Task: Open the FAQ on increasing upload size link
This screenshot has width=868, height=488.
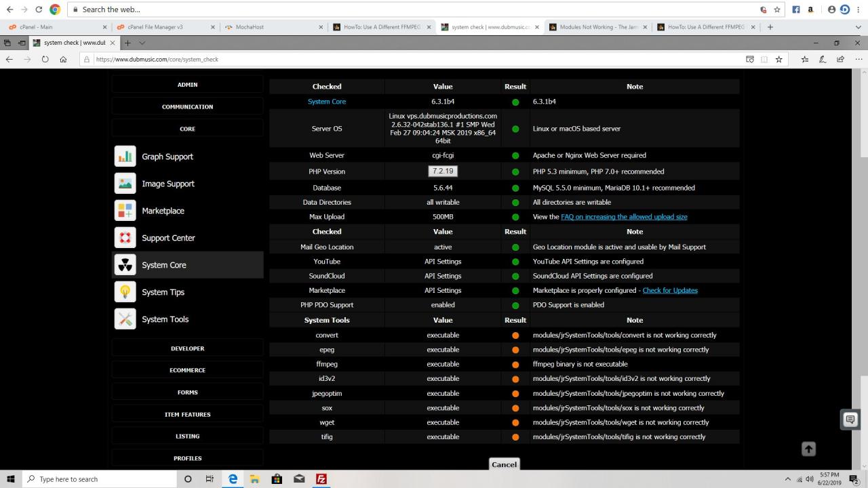Action: click(x=624, y=217)
